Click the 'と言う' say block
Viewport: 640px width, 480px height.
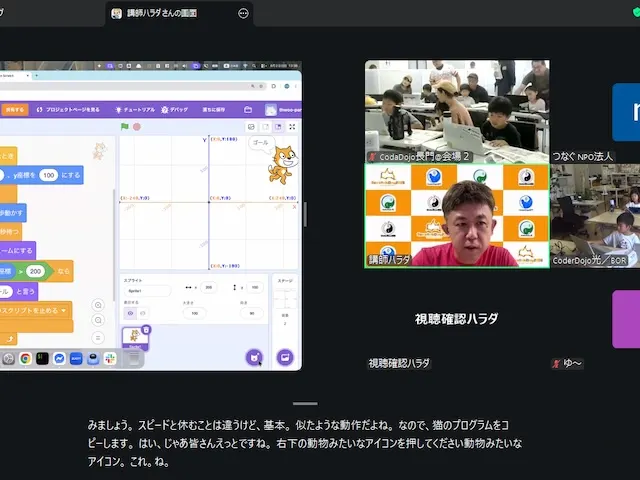click(19, 291)
